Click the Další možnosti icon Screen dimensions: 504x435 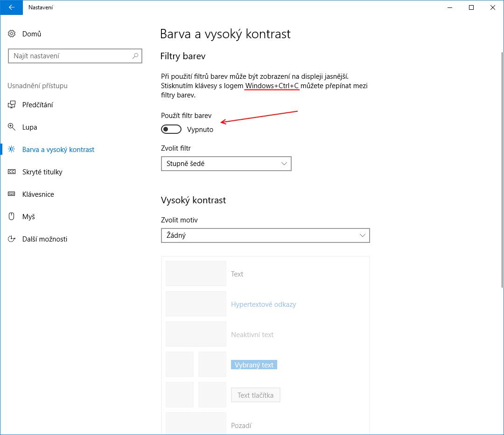[x=12, y=239]
